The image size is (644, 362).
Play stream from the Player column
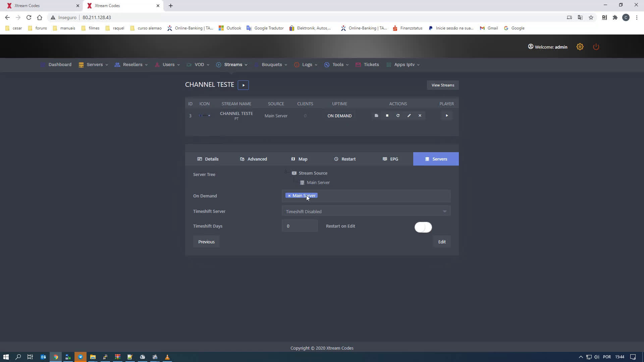[x=446, y=116]
